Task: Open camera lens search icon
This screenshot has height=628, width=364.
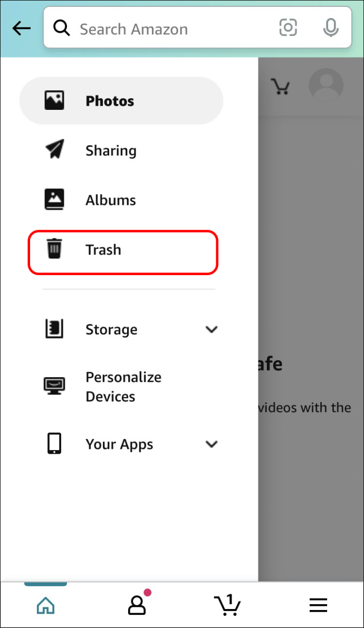Action: point(288,28)
